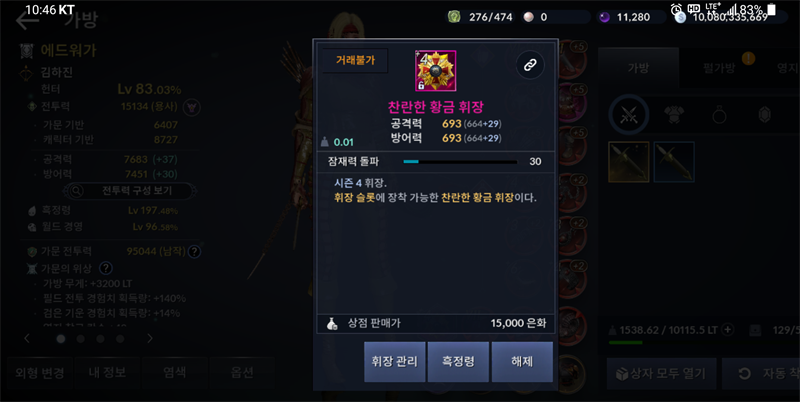Tap the link icon in item popup
Viewport: 800px width, 402px height.
(x=530, y=65)
